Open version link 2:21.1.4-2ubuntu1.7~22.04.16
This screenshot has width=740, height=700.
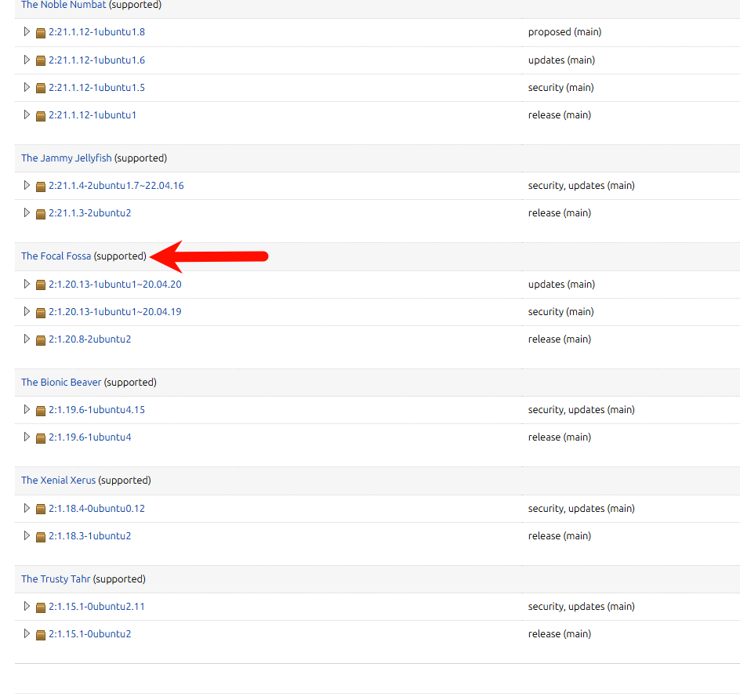pyautogui.click(x=116, y=186)
